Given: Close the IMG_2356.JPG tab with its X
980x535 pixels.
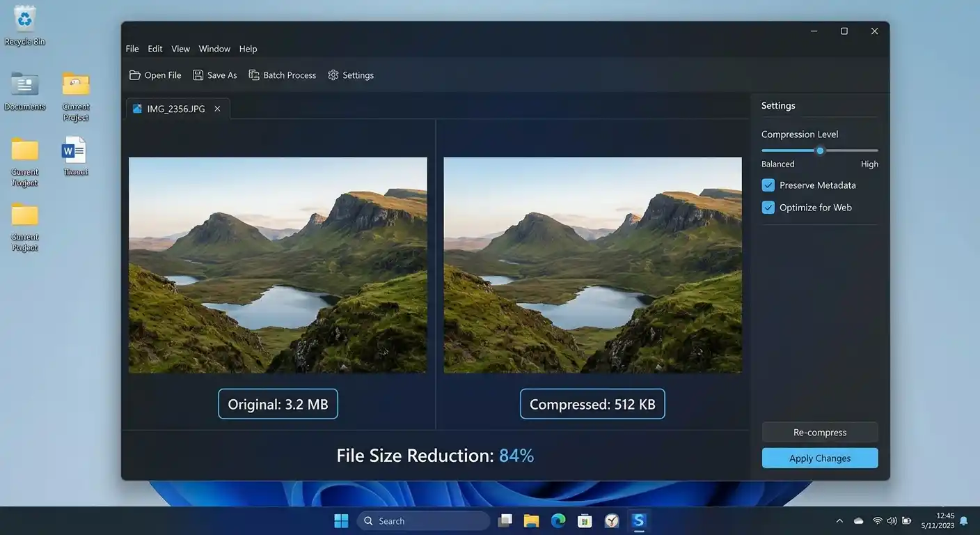Looking at the screenshot, I should pyautogui.click(x=217, y=109).
